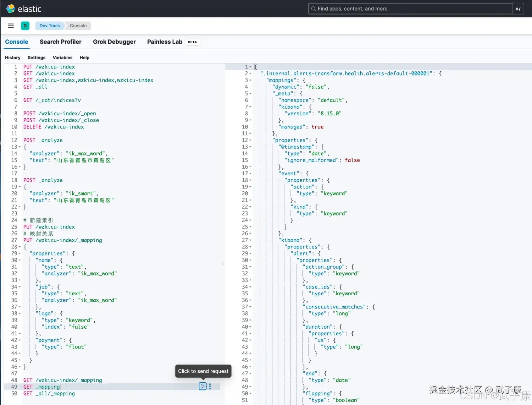Fold the payment block at line 42

pyautogui.click(x=20, y=340)
